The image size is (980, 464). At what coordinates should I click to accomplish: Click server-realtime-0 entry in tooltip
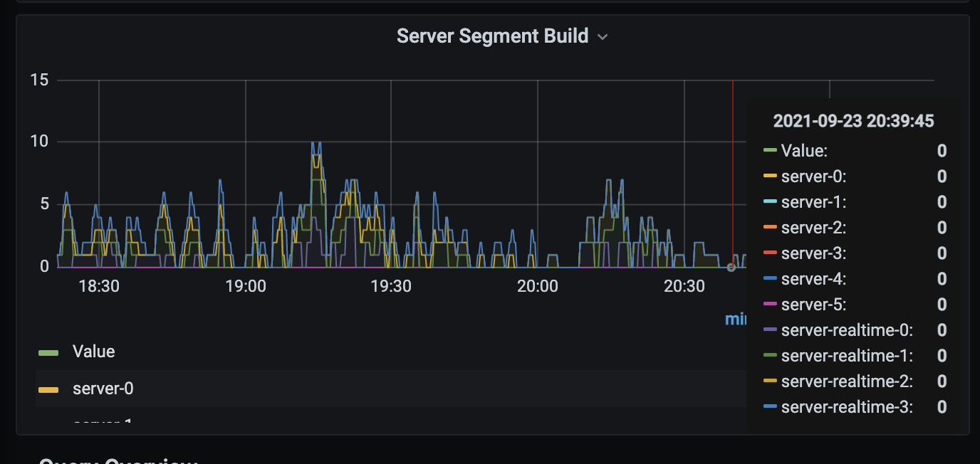(855, 330)
